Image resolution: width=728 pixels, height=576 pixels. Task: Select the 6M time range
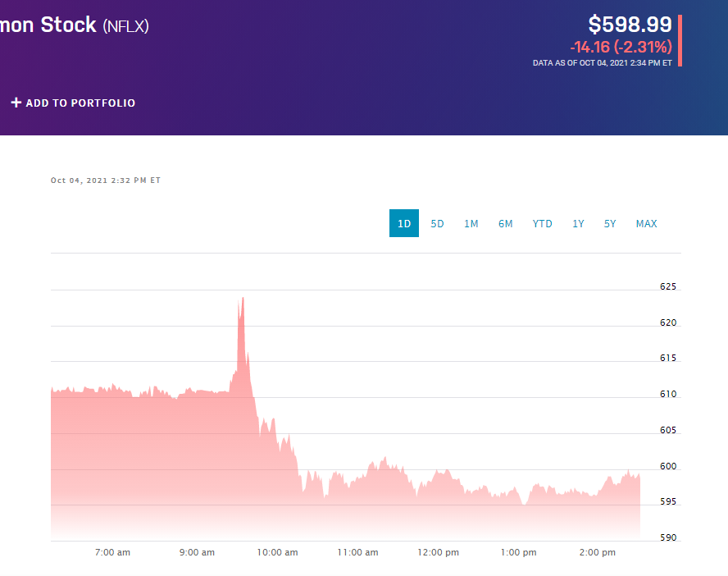[506, 222]
